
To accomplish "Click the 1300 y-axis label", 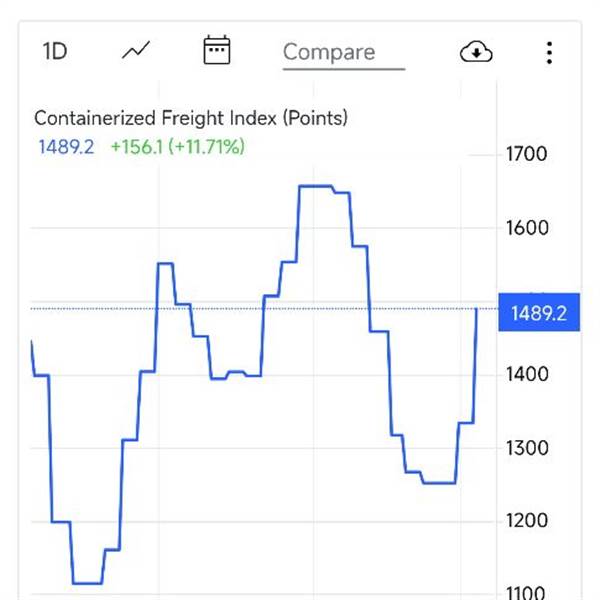I will pyautogui.click(x=528, y=447).
